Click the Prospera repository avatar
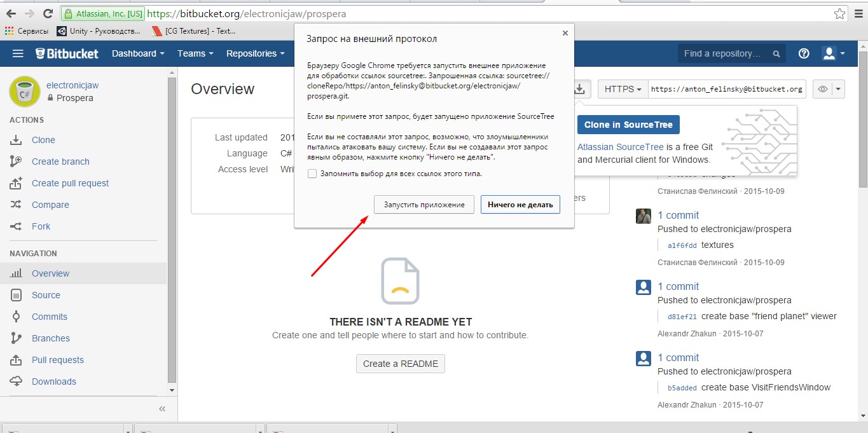This screenshot has height=433, width=868. click(x=25, y=92)
